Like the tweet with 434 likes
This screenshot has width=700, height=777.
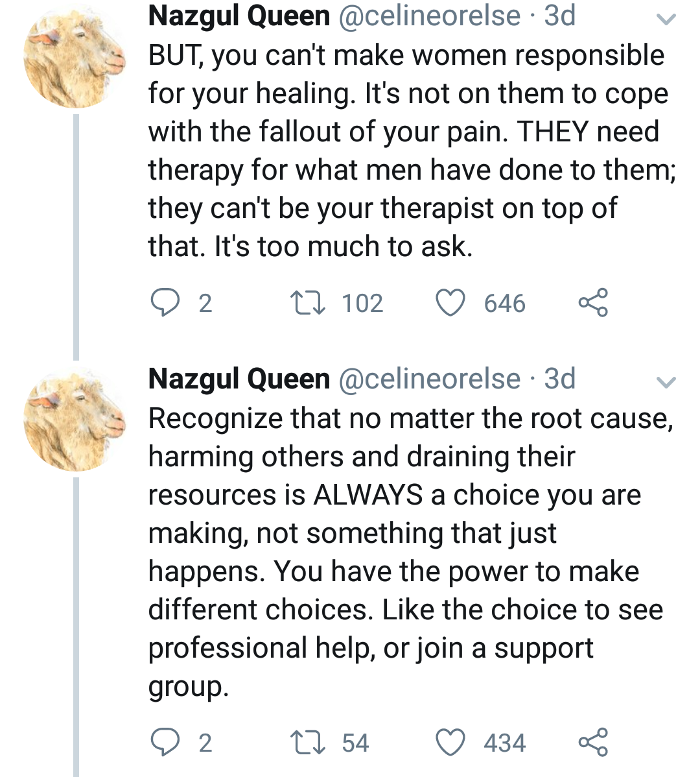tap(450, 743)
